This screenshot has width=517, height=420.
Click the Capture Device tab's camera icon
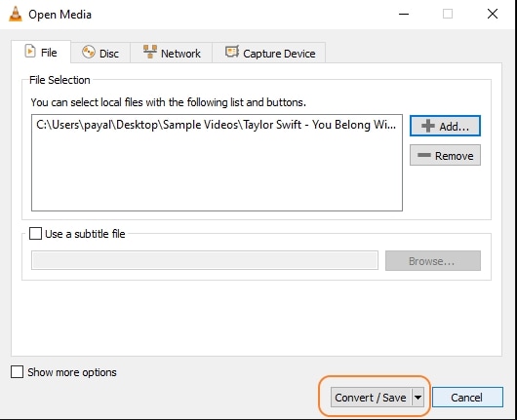232,52
